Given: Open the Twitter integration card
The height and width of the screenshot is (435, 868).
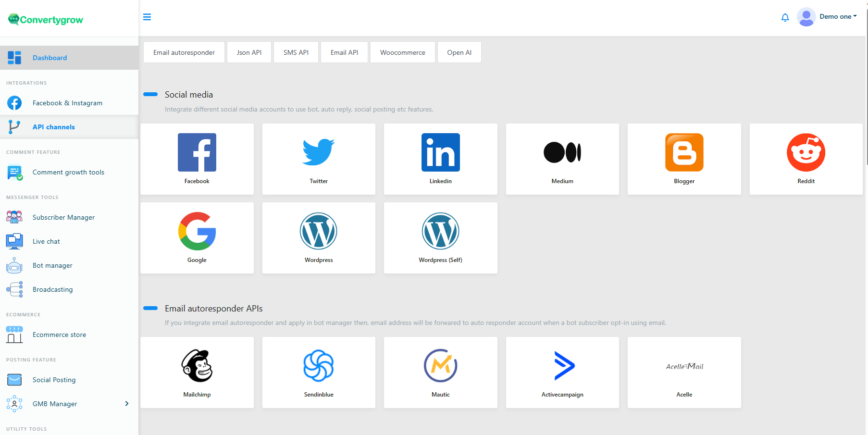Looking at the screenshot, I should click(319, 159).
